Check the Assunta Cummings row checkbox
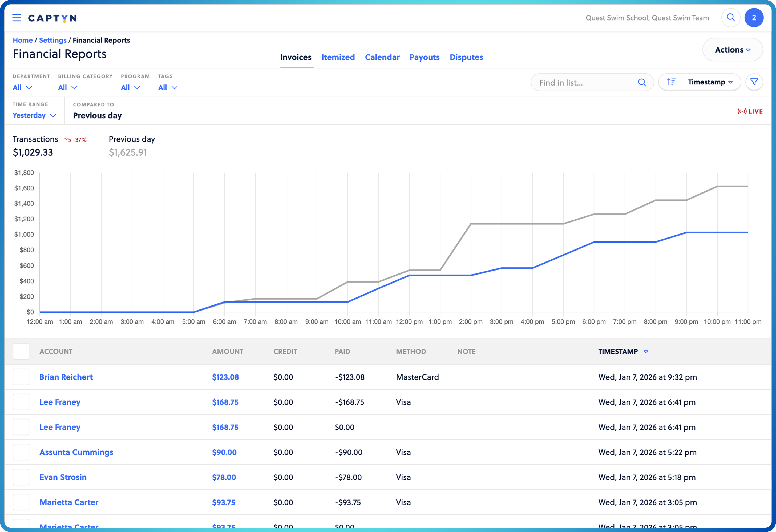Screen dimensions: 776x532 (x=21, y=452)
